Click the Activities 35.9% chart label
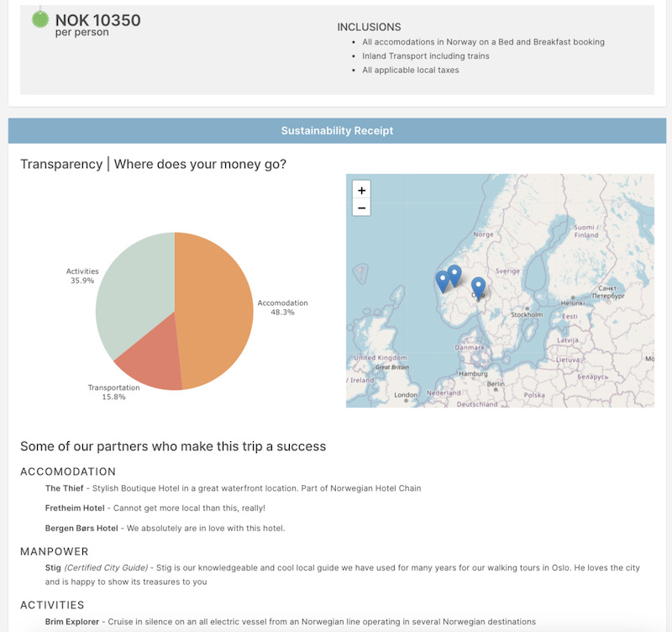Image resolution: width=672 pixels, height=632 pixels. coord(82,276)
